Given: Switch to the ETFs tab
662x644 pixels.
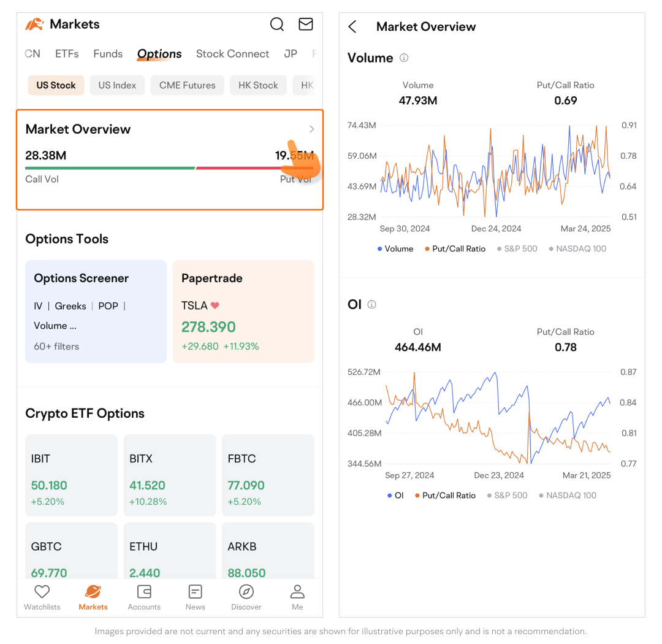Looking at the screenshot, I should pos(67,54).
